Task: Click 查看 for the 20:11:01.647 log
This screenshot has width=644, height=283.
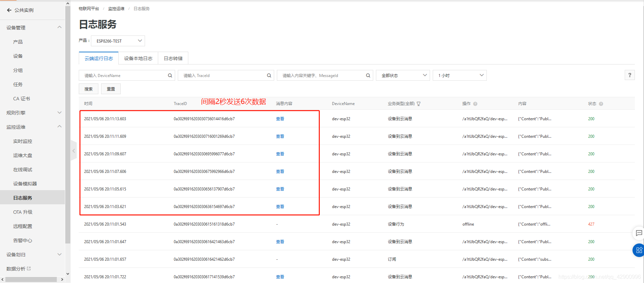Action: point(280,242)
